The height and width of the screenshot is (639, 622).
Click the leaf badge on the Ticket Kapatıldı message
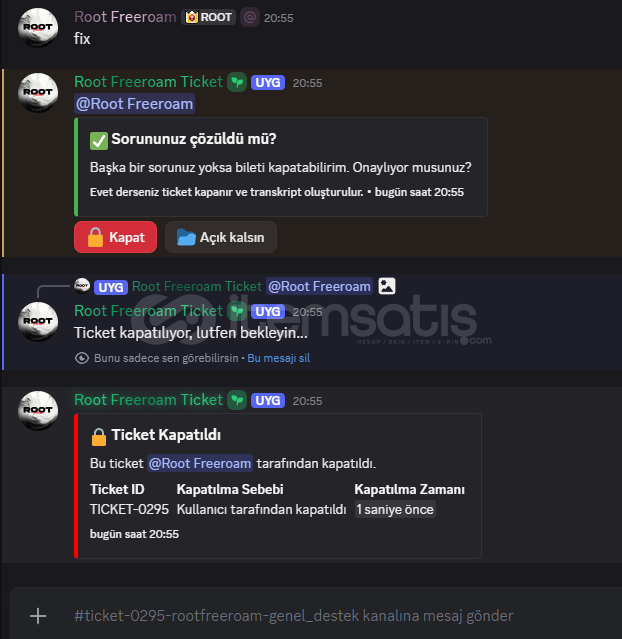coord(237,400)
